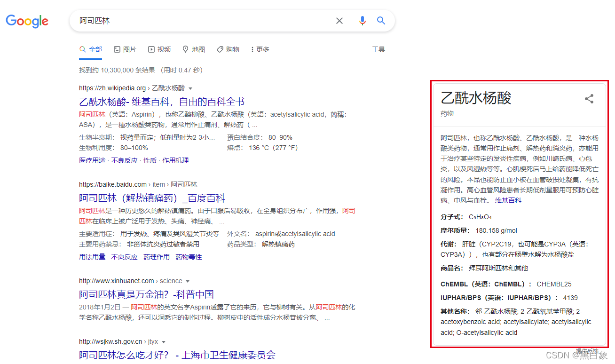The image size is (615, 364).
Task: Click the 作用机理 sitelink
Action: click(175, 160)
